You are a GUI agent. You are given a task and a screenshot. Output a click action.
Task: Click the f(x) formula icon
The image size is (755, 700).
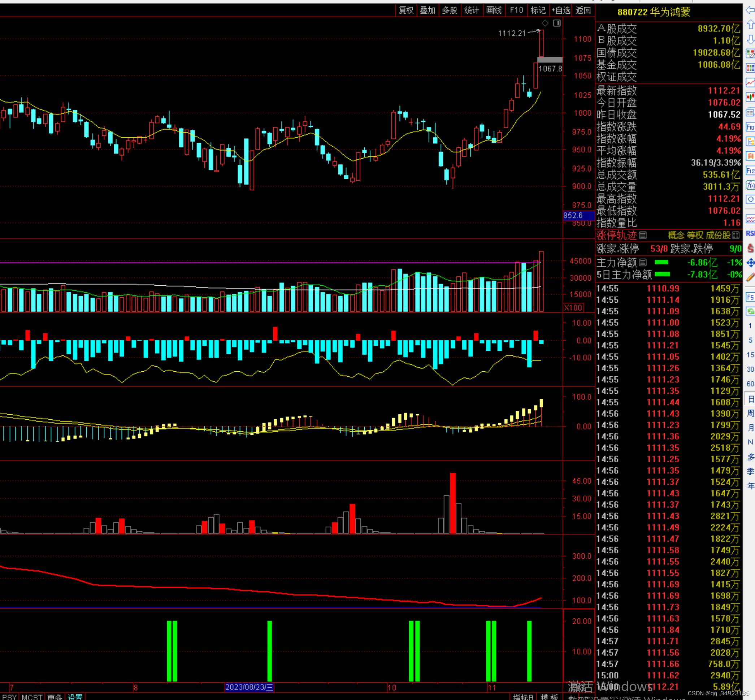(x=750, y=185)
